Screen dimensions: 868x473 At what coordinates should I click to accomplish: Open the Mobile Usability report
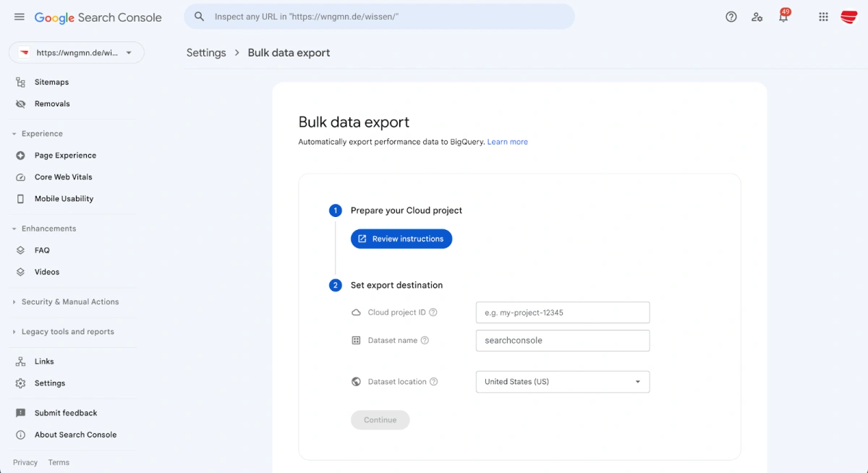64,198
